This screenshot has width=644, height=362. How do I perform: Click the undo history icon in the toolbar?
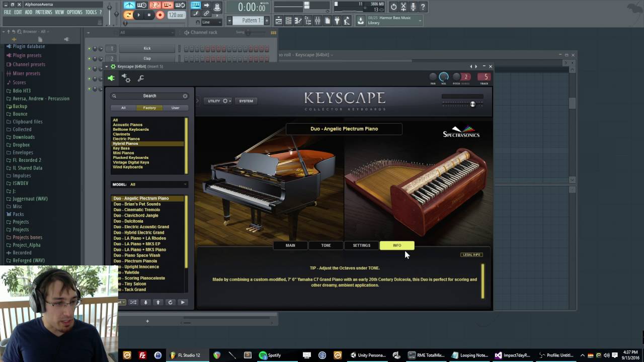(393, 7)
